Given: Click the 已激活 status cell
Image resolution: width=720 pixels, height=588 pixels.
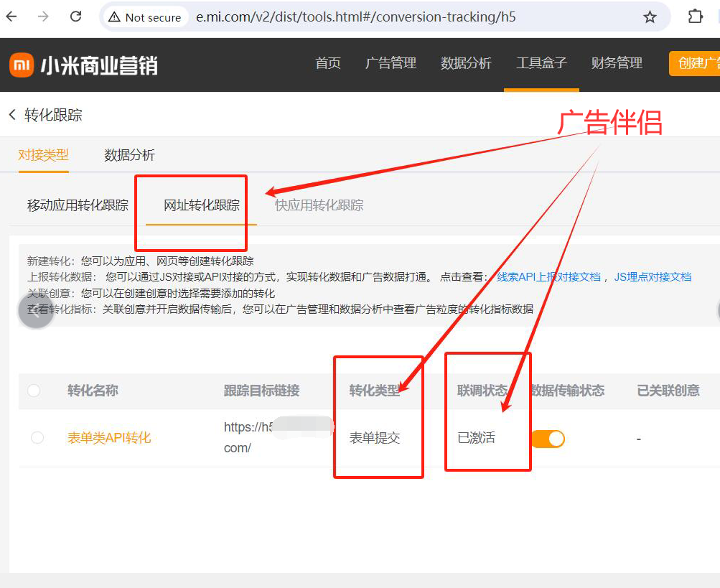Looking at the screenshot, I should (476, 438).
